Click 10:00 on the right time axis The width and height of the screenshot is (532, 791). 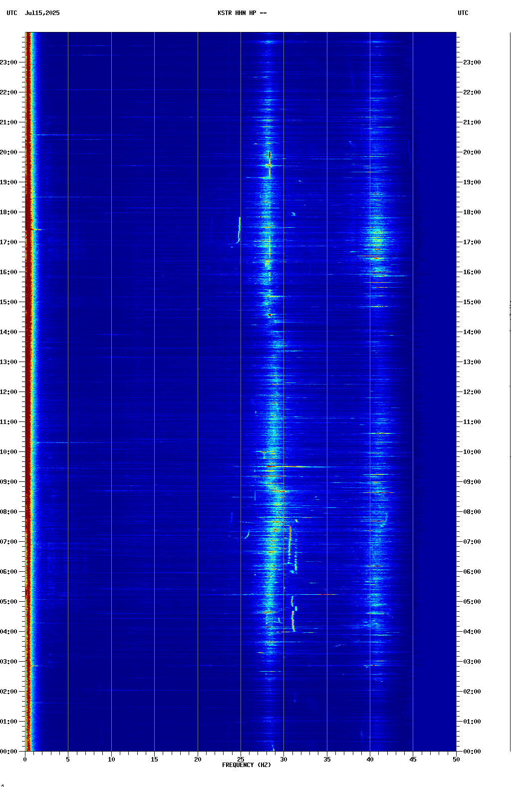pyautogui.click(x=472, y=452)
